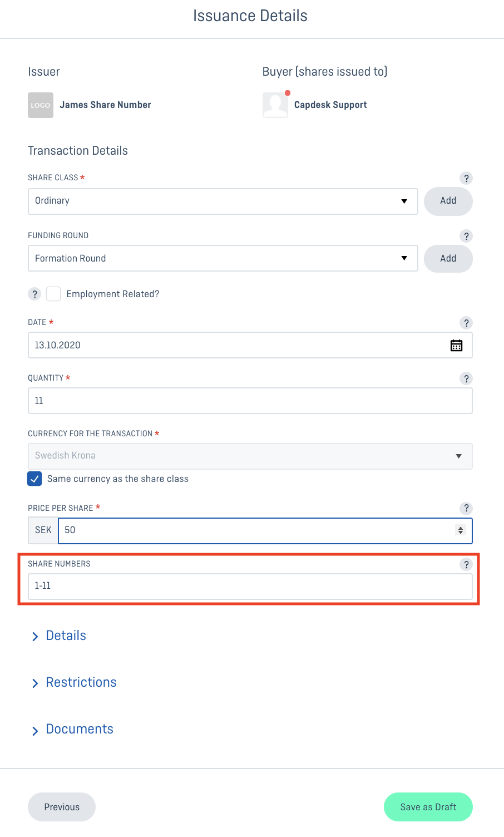This screenshot has height=837, width=504.
Task: Open the Funding Round dropdown showing Formation Round
Action: click(x=223, y=258)
